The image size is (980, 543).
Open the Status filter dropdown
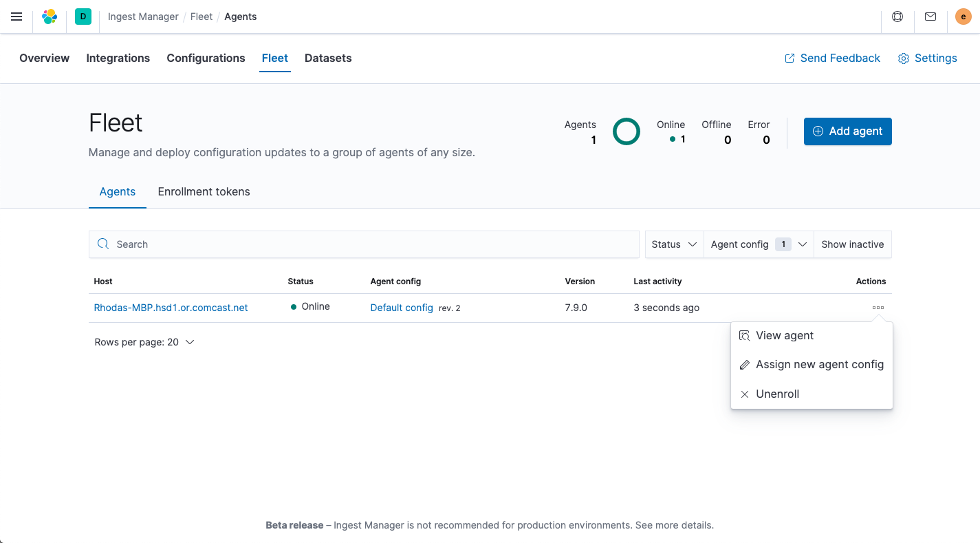pos(673,244)
